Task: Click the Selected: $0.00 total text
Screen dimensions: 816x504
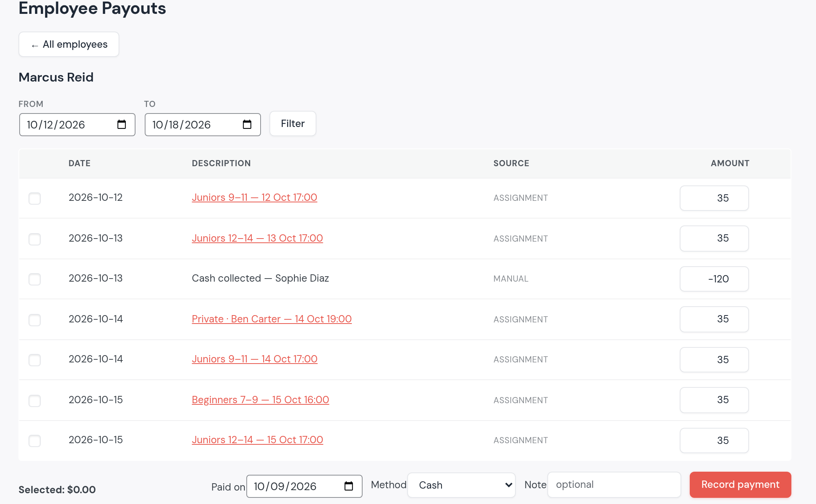Action: click(x=57, y=489)
